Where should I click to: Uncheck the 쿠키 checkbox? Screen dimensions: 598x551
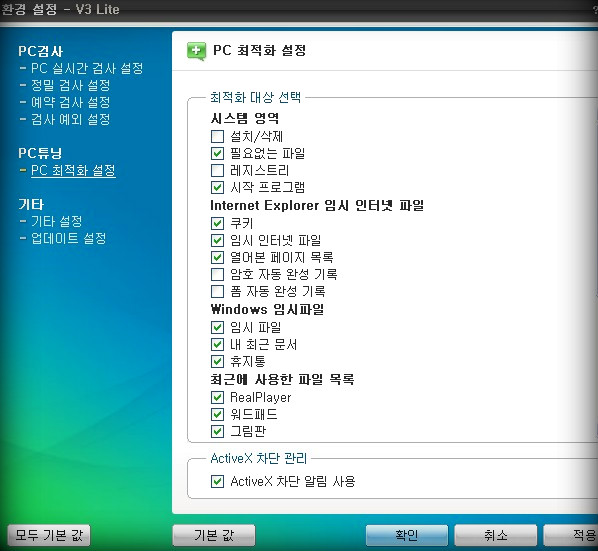[x=217, y=223]
